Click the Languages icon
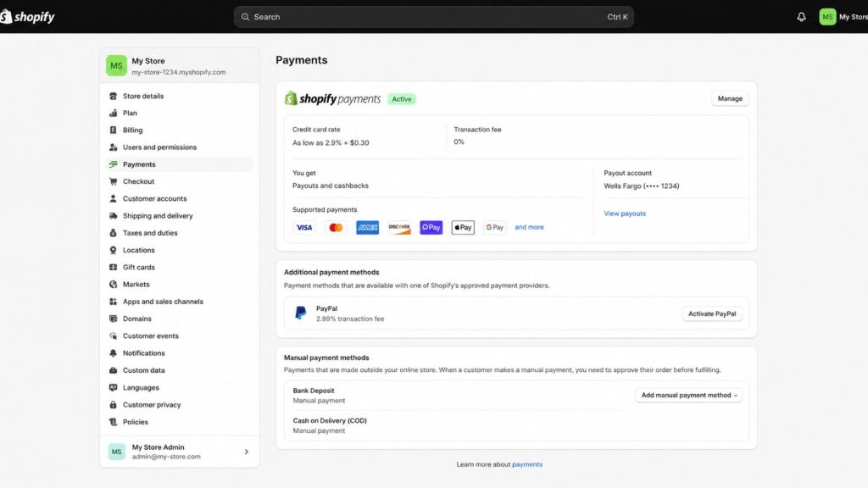Image resolution: width=868 pixels, height=488 pixels. [113, 387]
